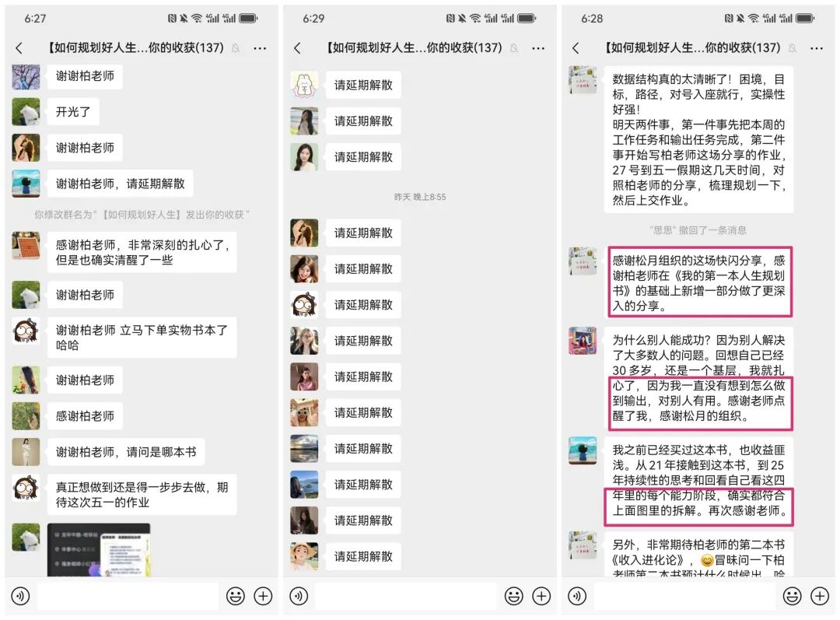Tap the plus attachment icon in 6:28 chat

(821, 596)
